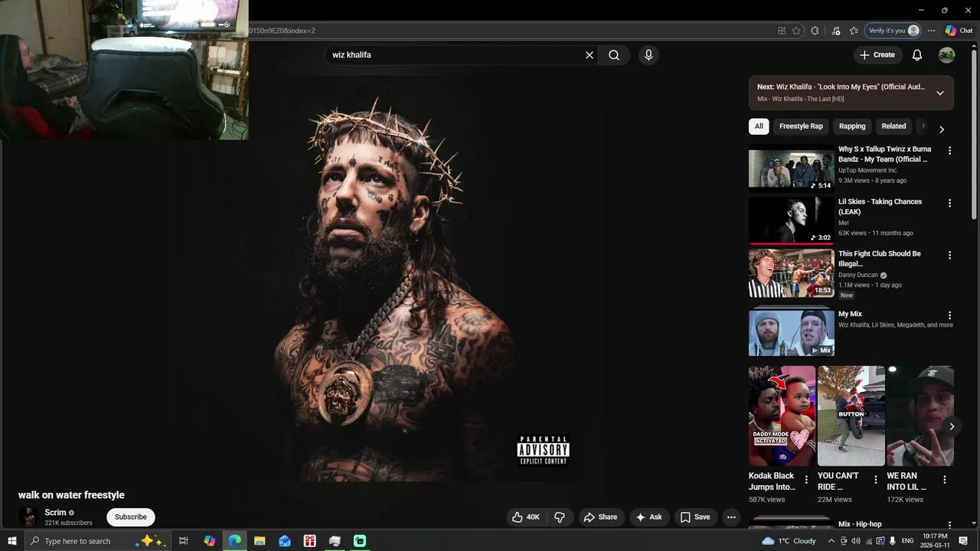This screenshot has height=551, width=980.
Task: Open Edge favorites list icon
Action: point(854,31)
